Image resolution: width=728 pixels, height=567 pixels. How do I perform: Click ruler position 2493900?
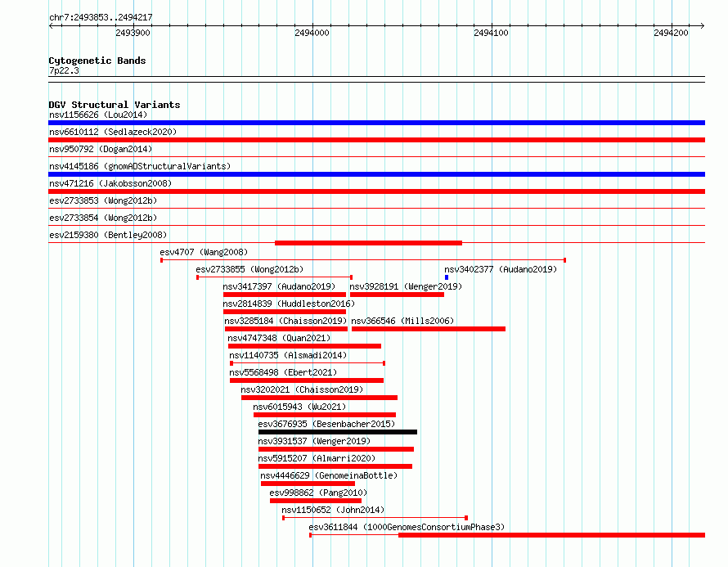click(x=133, y=33)
